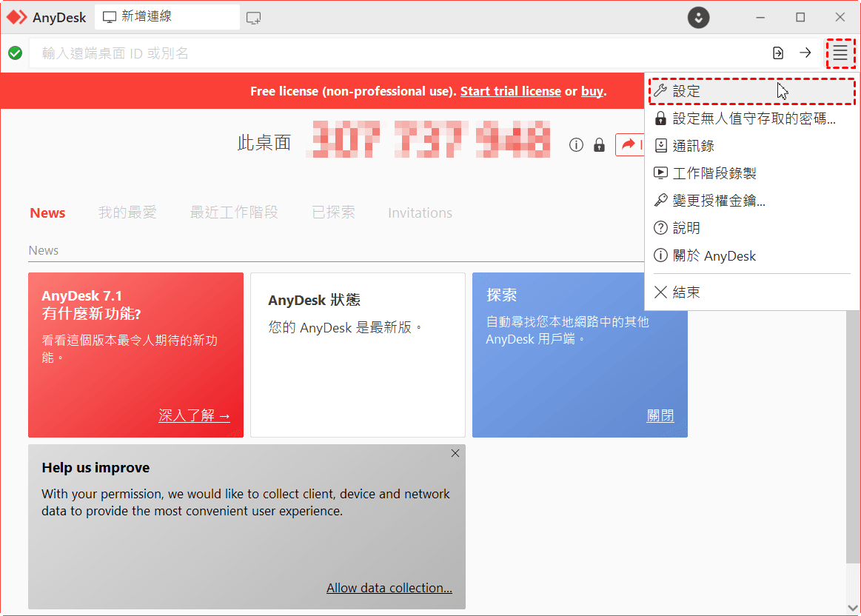Click the Start trial license link
861x616 pixels.
click(x=510, y=91)
